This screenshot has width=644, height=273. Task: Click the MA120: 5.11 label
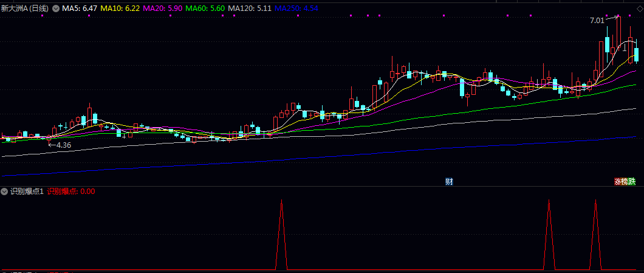point(249,8)
